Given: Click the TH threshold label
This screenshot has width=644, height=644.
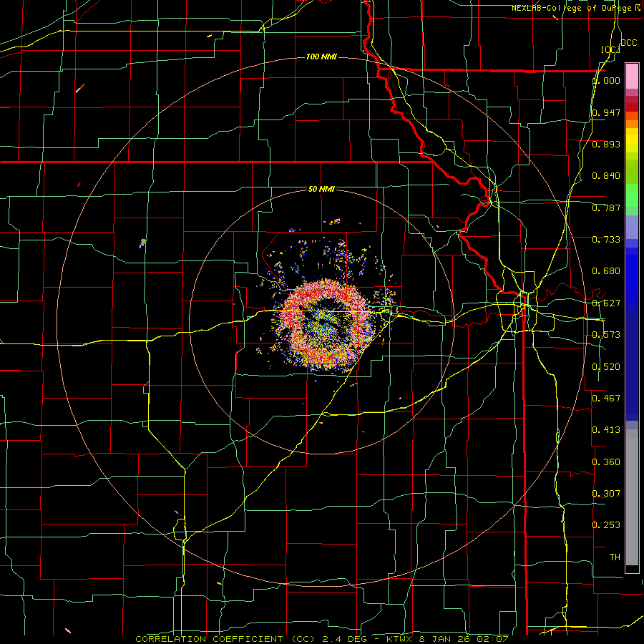Looking at the screenshot, I should pos(615,557).
